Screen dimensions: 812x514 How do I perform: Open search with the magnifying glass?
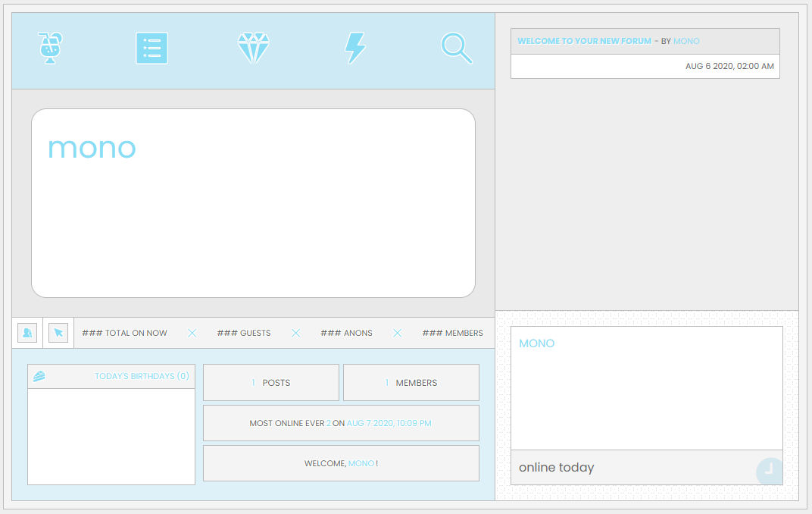[456, 49]
